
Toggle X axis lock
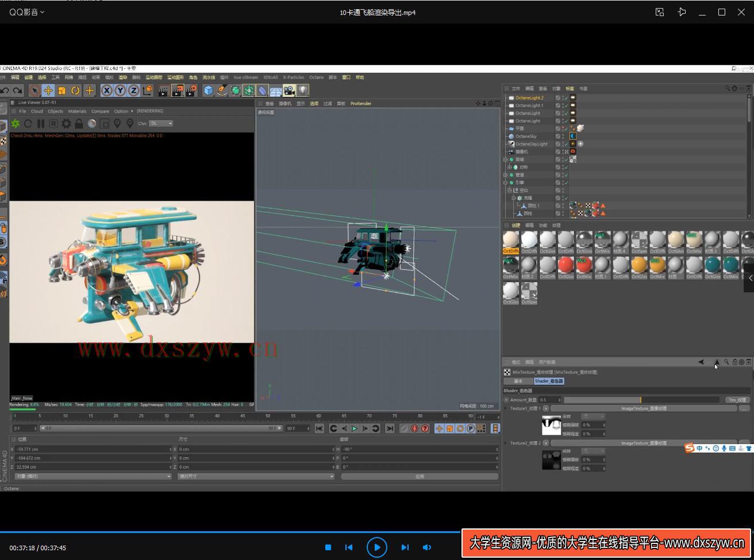tap(106, 90)
